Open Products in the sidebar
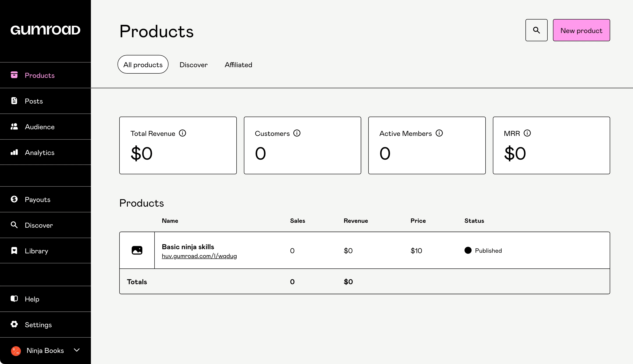 [x=45, y=75]
